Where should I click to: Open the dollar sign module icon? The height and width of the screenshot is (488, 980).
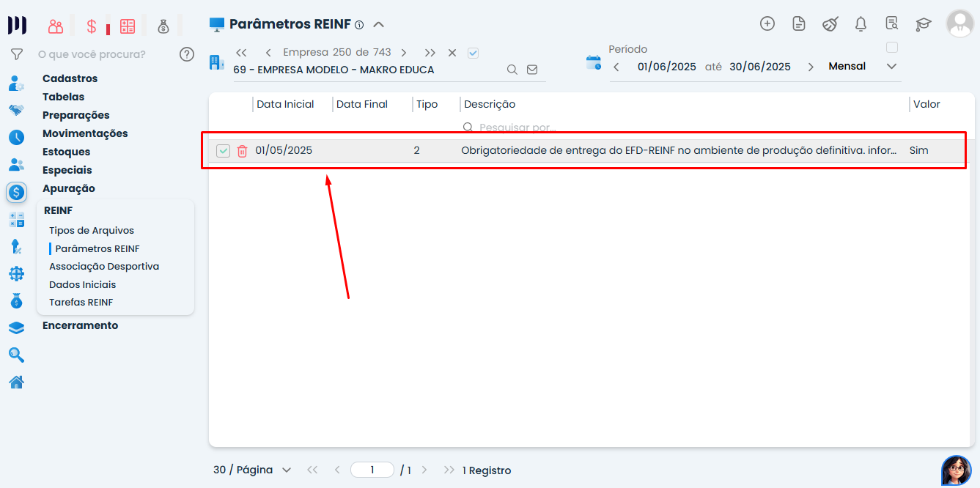(x=92, y=26)
